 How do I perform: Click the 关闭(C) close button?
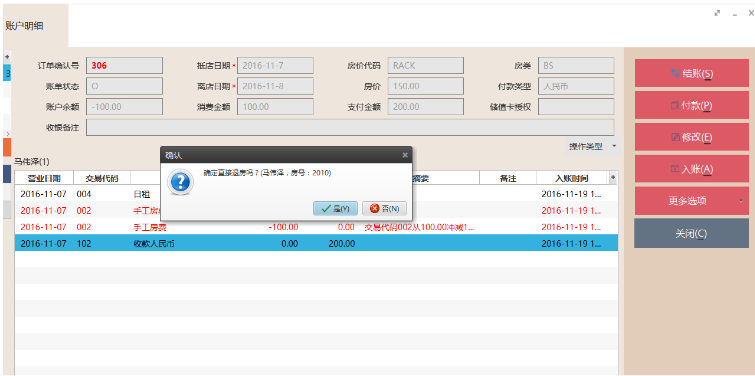coord(691,233)
